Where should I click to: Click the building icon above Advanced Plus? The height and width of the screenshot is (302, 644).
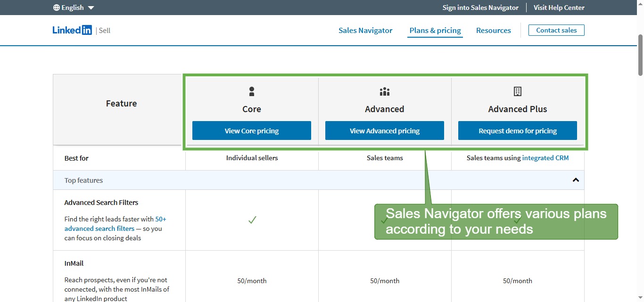click(517, 91)
